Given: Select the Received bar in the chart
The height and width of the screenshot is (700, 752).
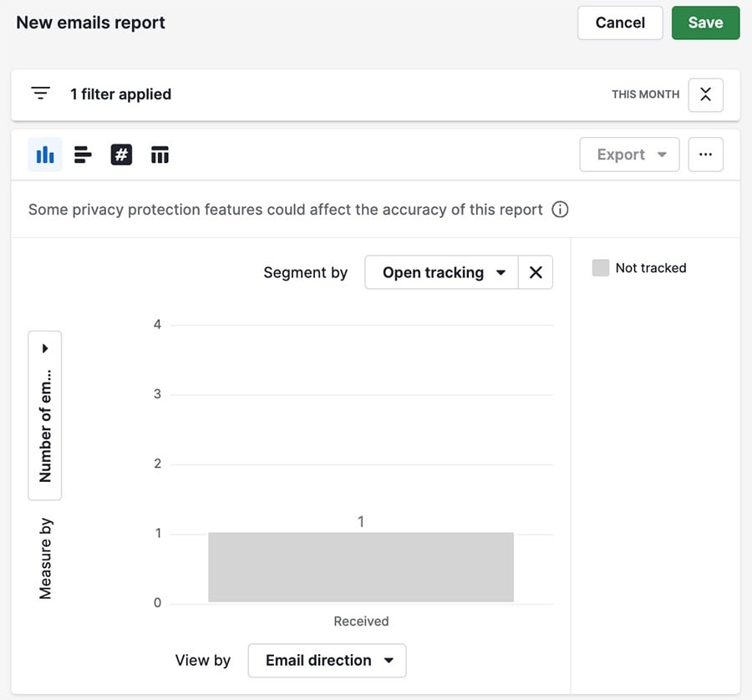Looking at the screenshot, I should click(x=361, y=566).
